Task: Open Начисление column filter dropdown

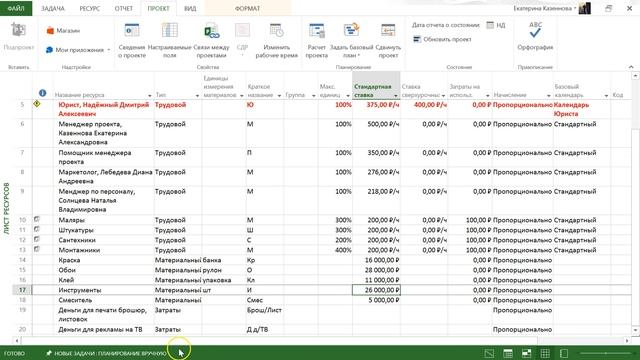Action: [549, 96]
